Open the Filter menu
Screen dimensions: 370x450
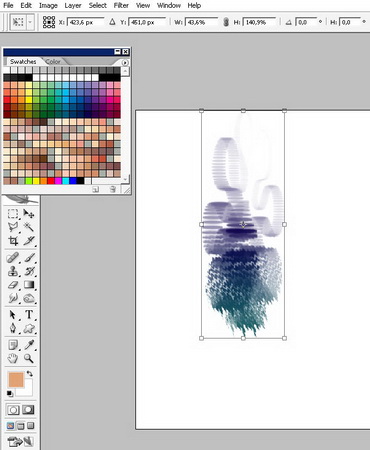[x=121, y=5]
